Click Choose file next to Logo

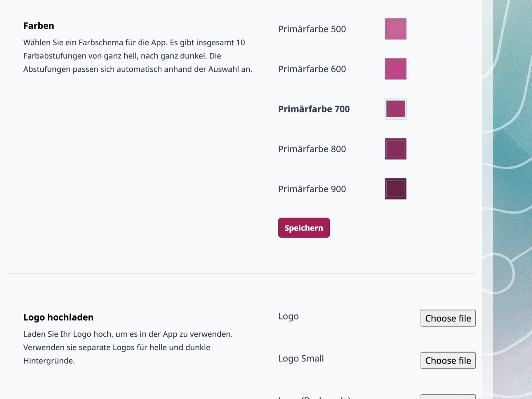pyautogui.click(x=448, y=318)
